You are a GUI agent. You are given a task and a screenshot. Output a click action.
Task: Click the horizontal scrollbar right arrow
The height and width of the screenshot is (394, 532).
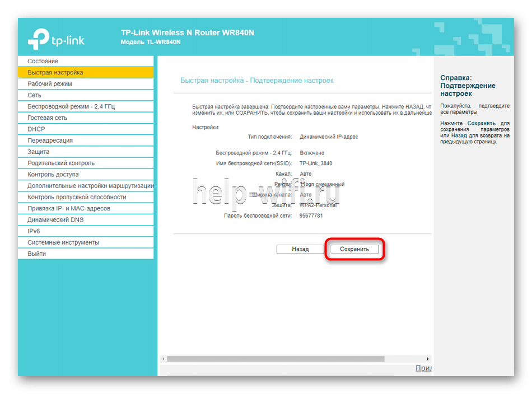[x=428, y=359]
